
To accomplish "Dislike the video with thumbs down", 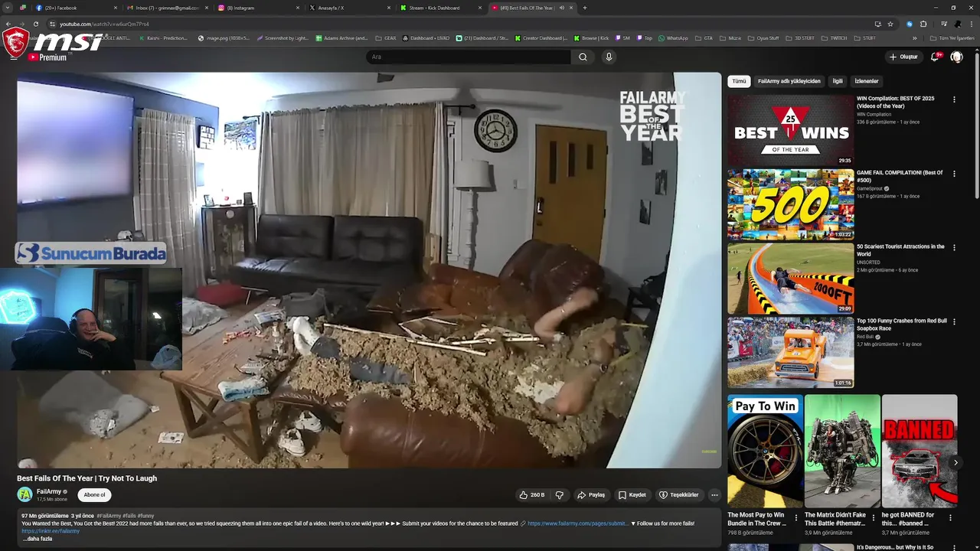I will [560, 495].
